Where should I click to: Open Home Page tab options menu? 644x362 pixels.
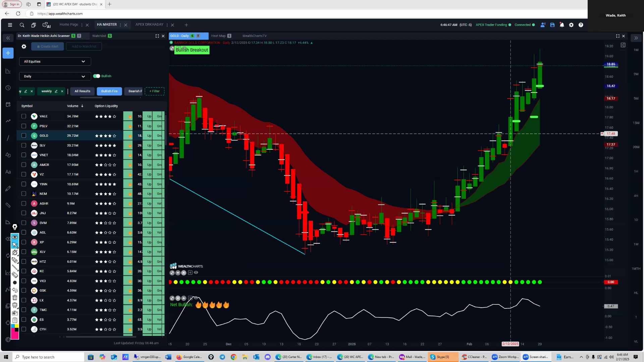82,25
